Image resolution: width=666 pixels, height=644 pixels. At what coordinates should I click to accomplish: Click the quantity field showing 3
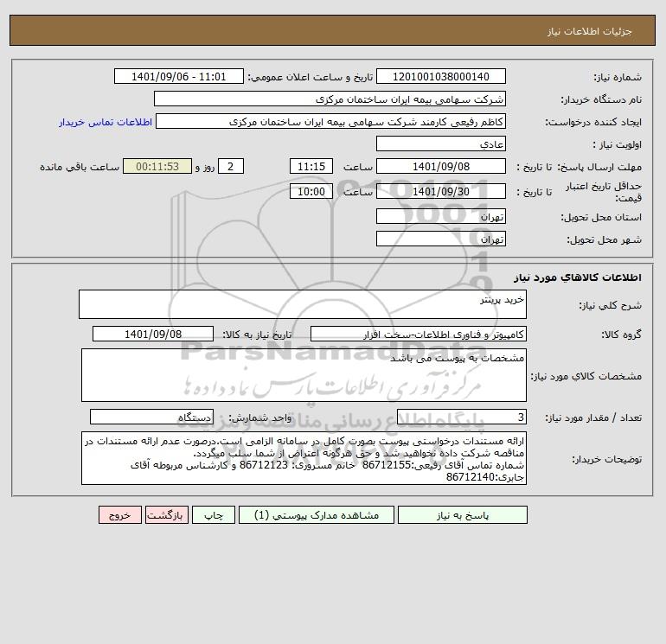(462, 417)
